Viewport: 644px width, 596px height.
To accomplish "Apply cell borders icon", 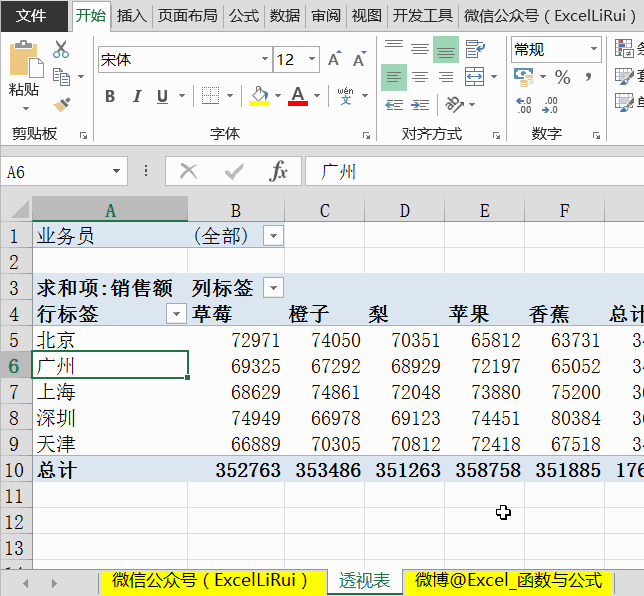I will click(210, 96).
